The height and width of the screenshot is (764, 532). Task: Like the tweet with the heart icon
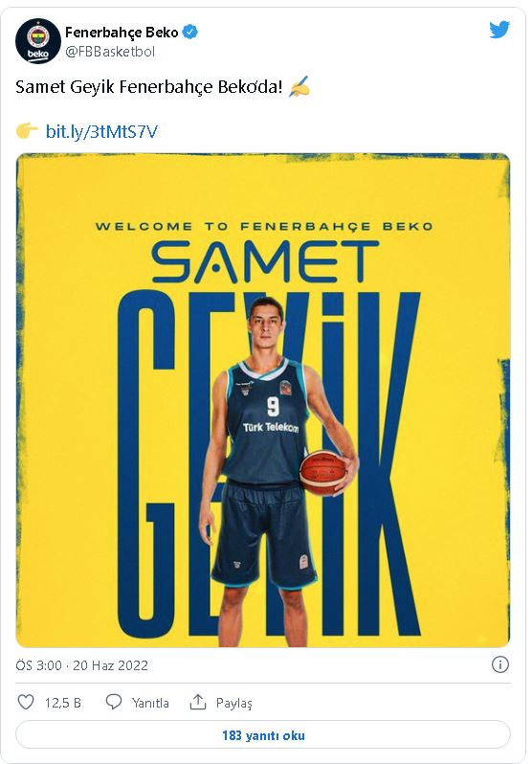click(x=25, y=702)
